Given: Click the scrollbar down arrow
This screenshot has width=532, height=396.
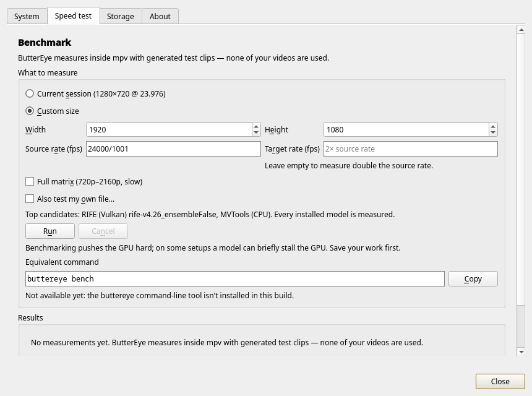Looking at the screenshot, I should (521, 352).
